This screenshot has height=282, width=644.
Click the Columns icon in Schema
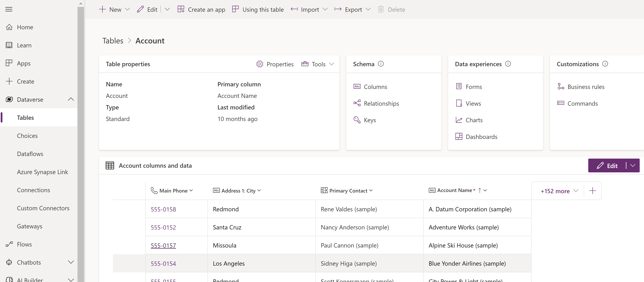coord(357,87)
